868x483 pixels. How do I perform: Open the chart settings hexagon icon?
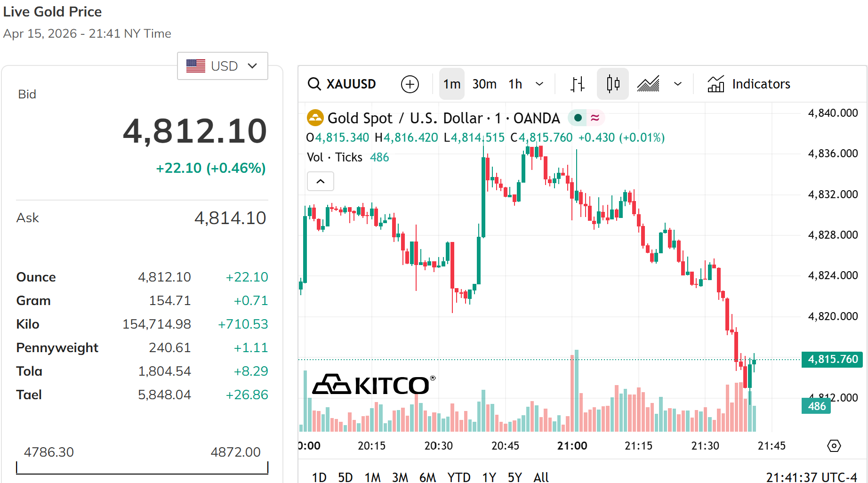coord(834,445)
